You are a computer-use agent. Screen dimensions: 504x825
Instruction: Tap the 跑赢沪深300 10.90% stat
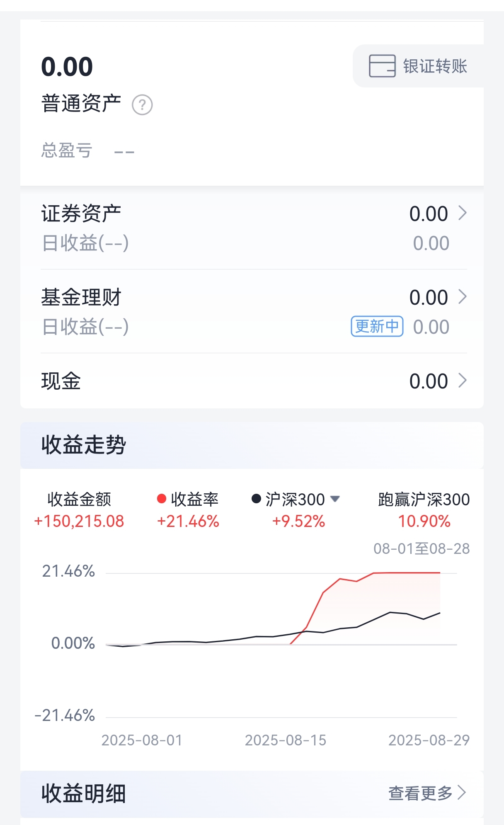[x=424, y=510]
